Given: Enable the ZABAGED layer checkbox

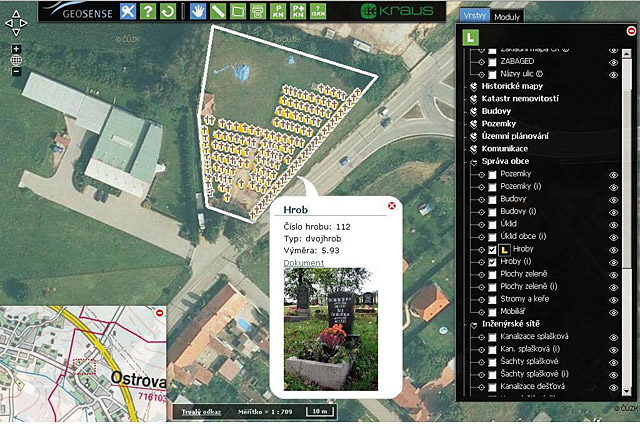Looking at the screenshot, I should click(492, 62).
